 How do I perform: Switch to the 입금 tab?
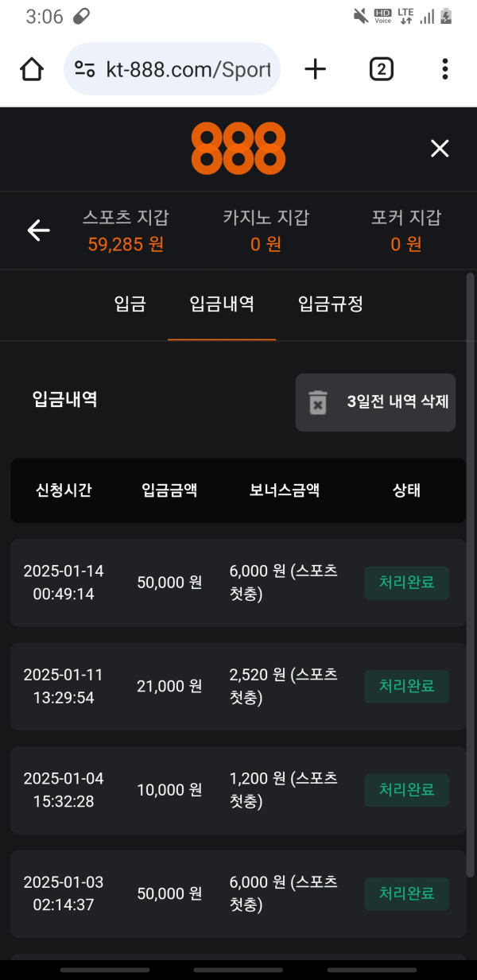point(130,304)
